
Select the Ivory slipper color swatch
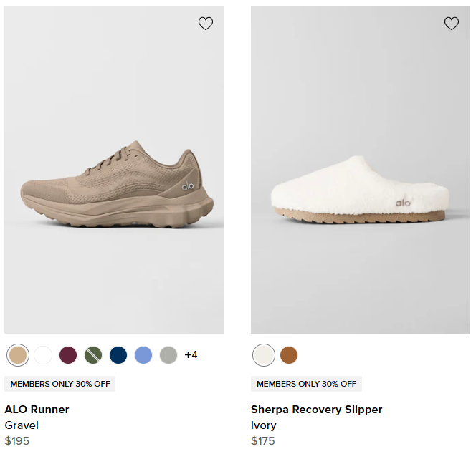click(x=264, y=354)
